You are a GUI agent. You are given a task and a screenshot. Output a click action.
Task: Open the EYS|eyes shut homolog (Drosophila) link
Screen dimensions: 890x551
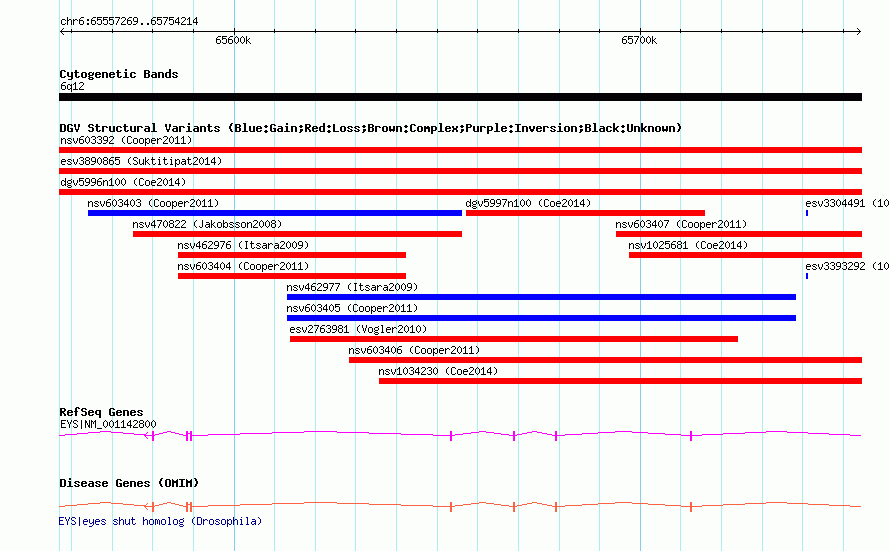(160, 521)
